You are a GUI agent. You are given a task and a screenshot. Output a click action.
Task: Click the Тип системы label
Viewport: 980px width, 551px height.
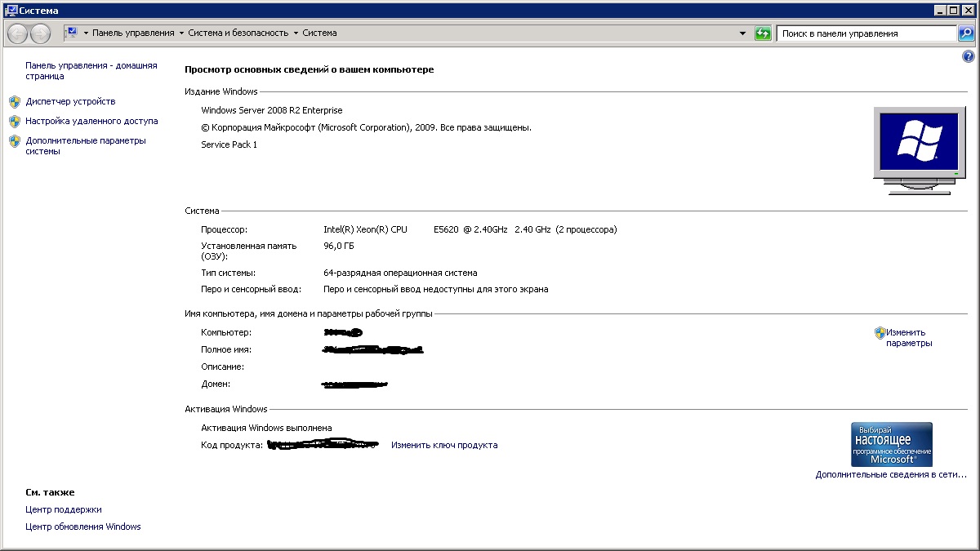[228, 273]
